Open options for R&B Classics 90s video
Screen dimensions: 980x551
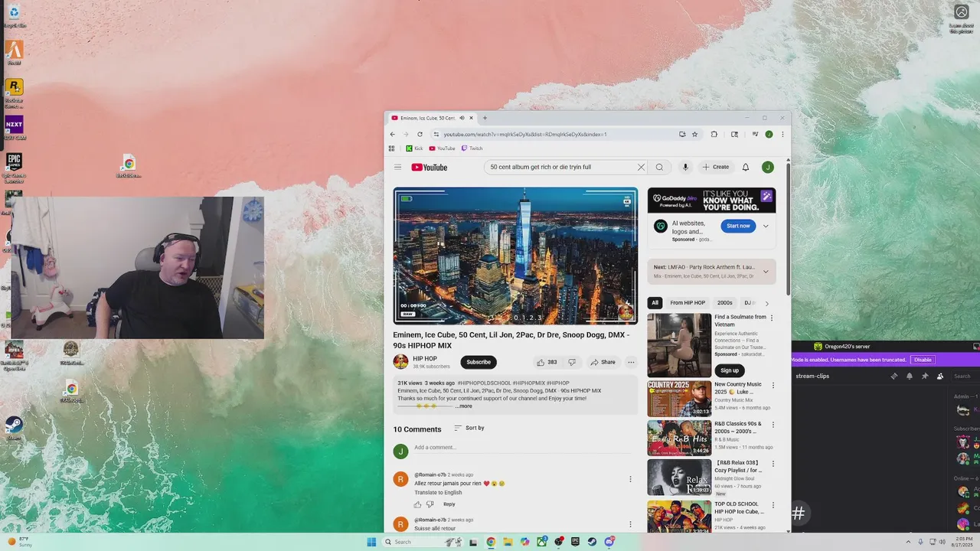pos(773,425)
